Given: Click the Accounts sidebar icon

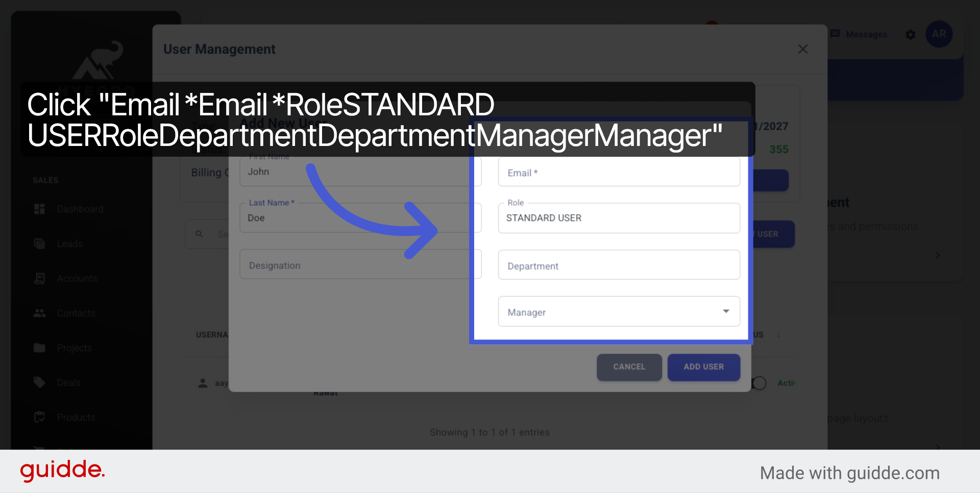Looking at the screenshot, I should [x=39, y=278].
